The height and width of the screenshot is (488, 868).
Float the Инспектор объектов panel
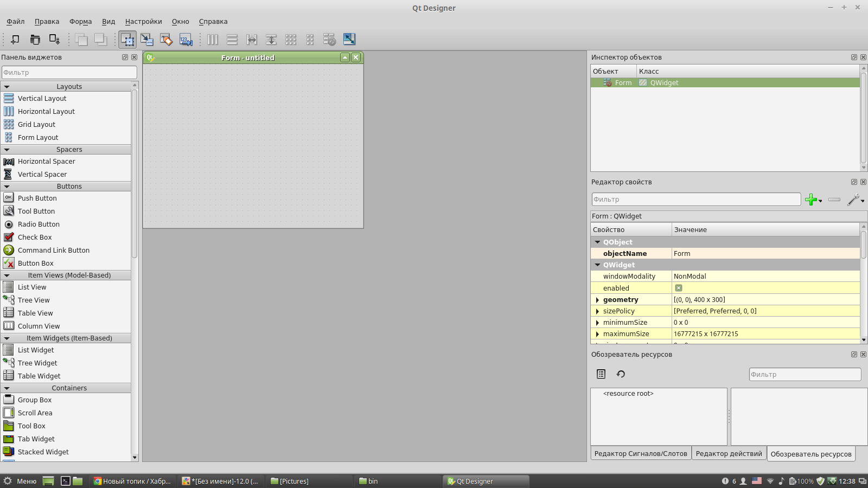pos(854,57)
